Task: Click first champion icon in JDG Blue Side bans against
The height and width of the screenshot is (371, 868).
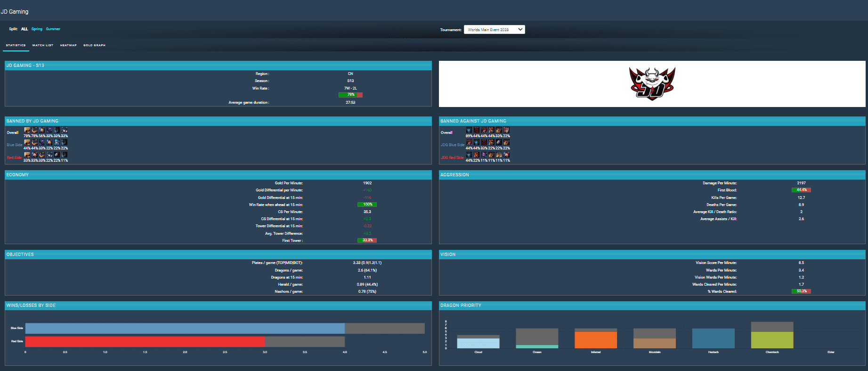Action: [x=469, y=142]
